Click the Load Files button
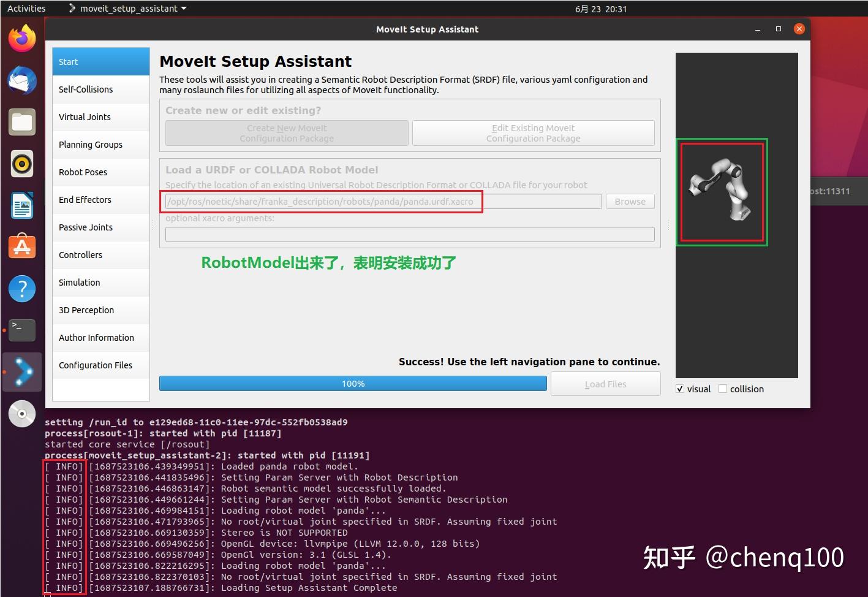This screenshot has height=597, width=868. click(x=605, y=384)
